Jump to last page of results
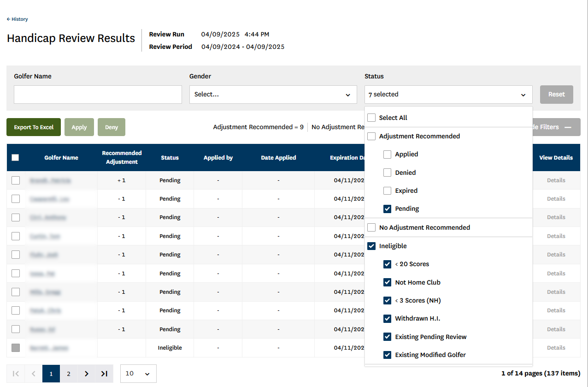The height and width of the screenshot is (387, 588). pyautogui.click(x=104, y=374)
